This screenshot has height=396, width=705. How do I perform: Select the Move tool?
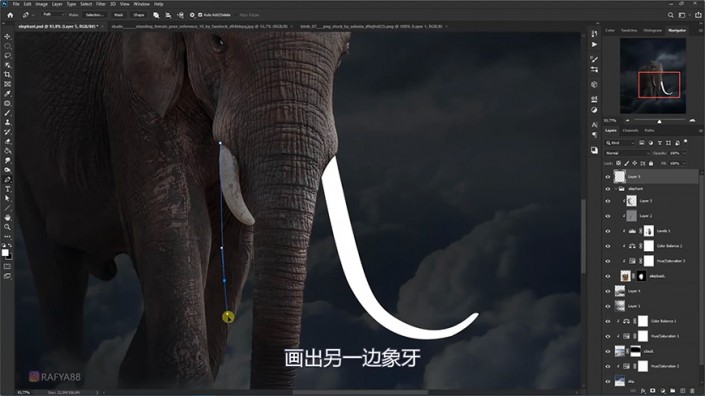point(7,36)
